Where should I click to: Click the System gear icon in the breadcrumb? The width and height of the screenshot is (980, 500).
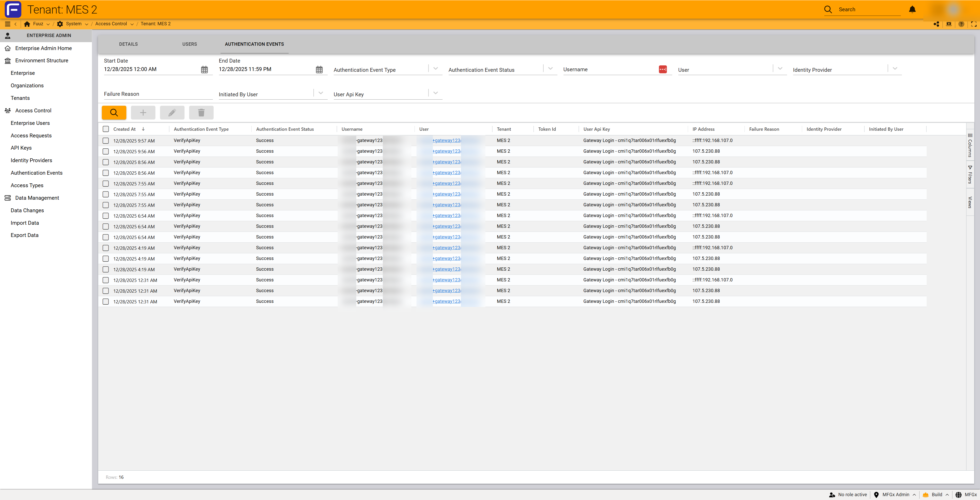coord(60,24)
